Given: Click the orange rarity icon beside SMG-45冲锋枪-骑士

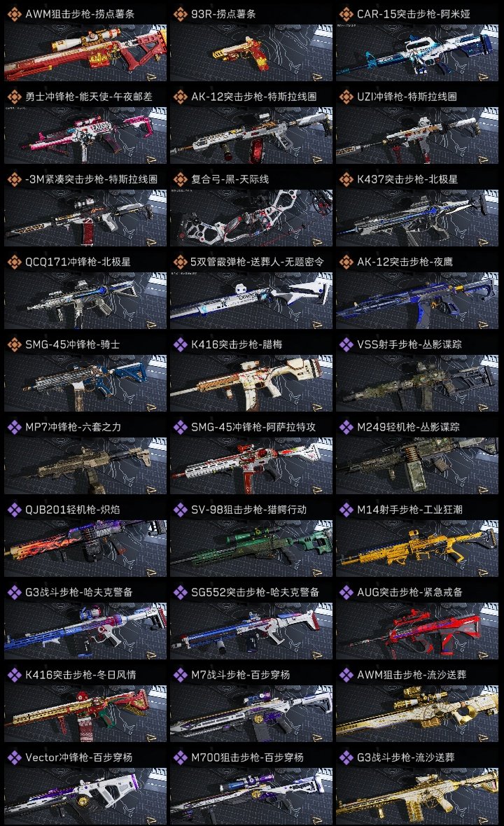Looking at the screenshot, I should (x=14, y=344).
